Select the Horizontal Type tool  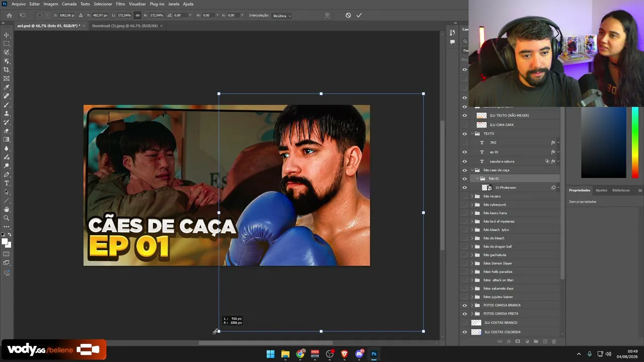[7, 183]
